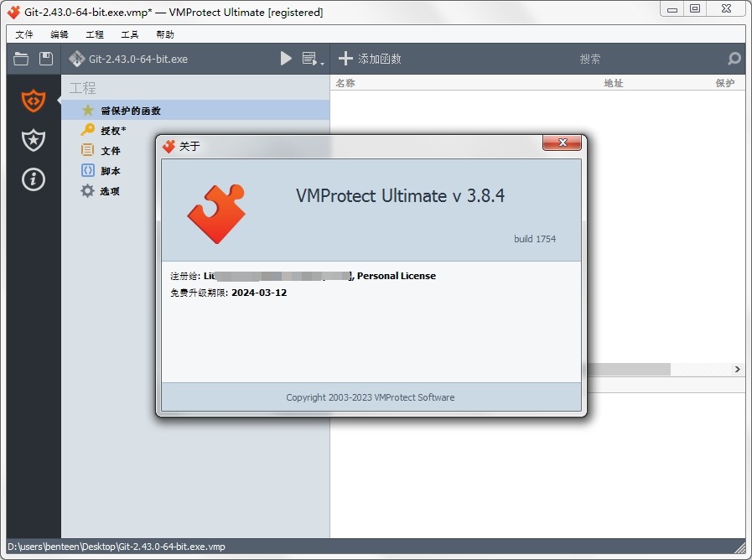Click the 2024-03-12 upgrade date
This screenshot has height=560, width=752.
pyautogui.click(x=259, y=293)
